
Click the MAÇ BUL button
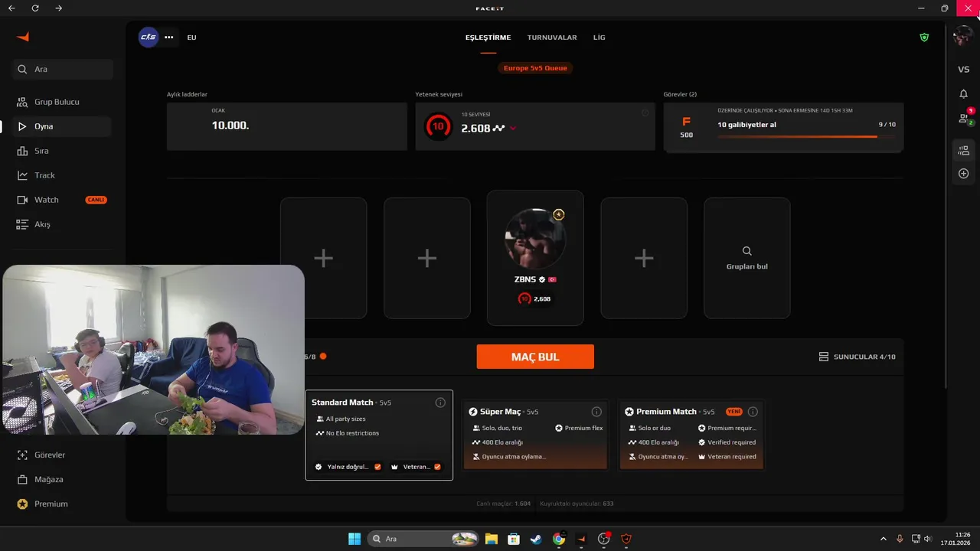pyautogui.click(x=535, y=357)
